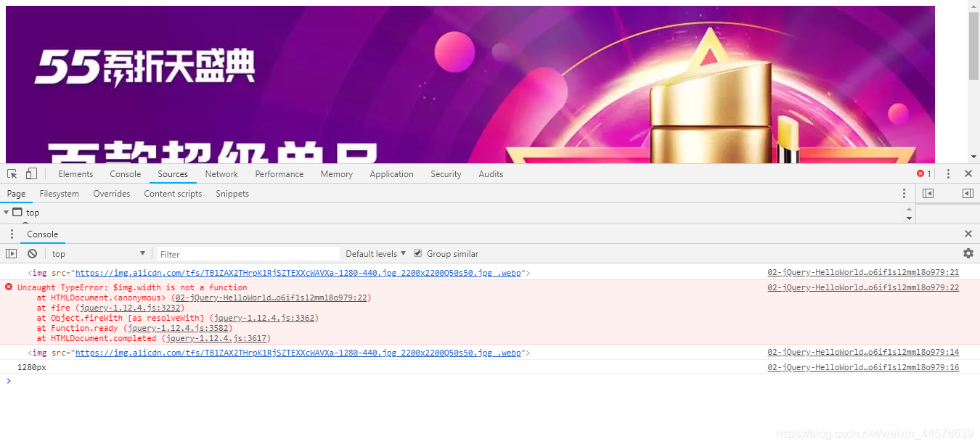Open source link ending in :16
Image resolution: width=980 pixels, height=447 pixels.
coord(863,367)
